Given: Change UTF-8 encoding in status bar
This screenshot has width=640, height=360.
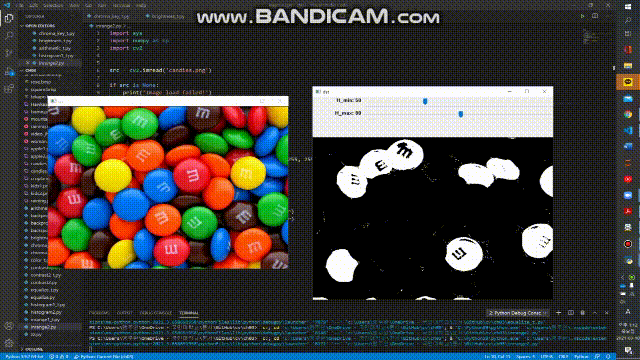Looking at the screenshot, I should tap(547, 357).
